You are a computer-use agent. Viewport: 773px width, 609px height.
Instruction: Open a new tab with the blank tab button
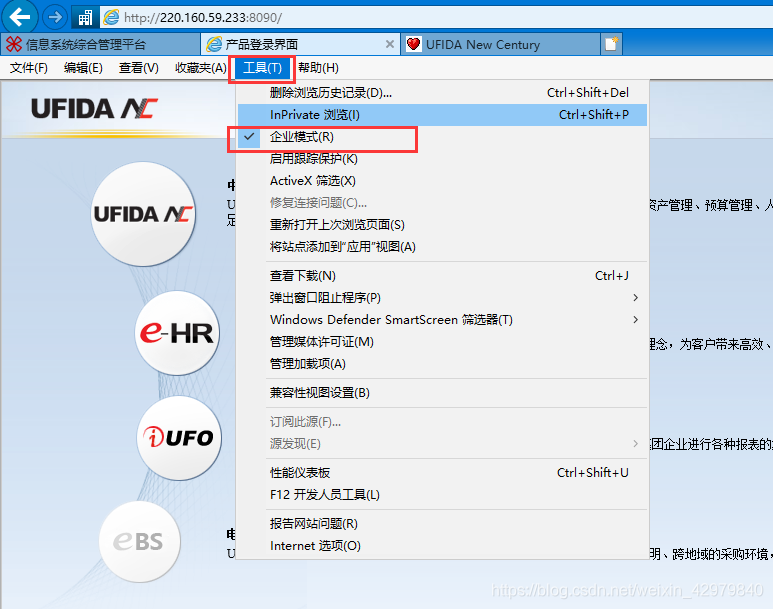pyautogui.click(x=612, y=44)
